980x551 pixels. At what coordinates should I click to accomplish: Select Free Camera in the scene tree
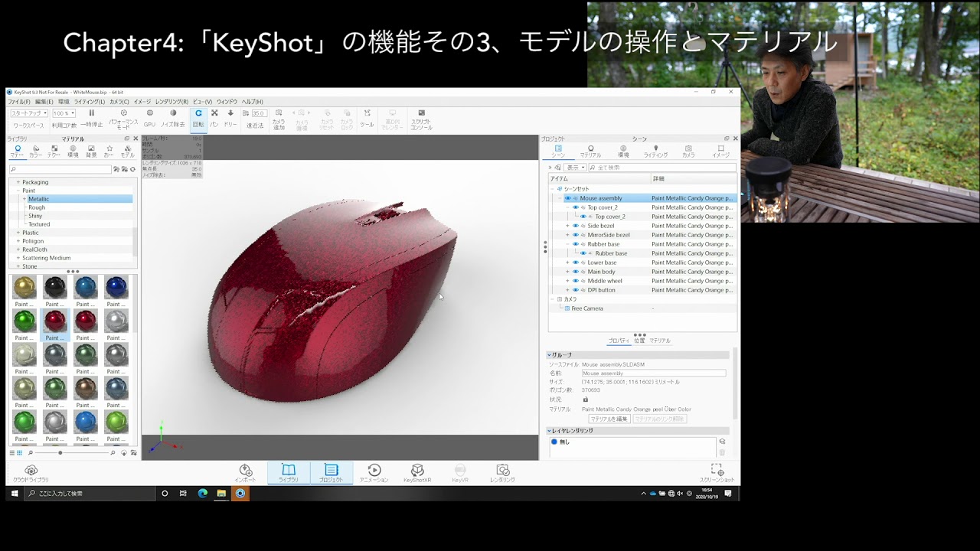pos(587,308)
